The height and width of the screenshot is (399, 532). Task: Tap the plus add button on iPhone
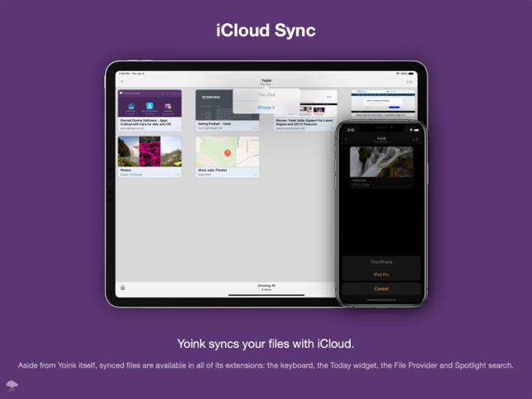point(347,140)
